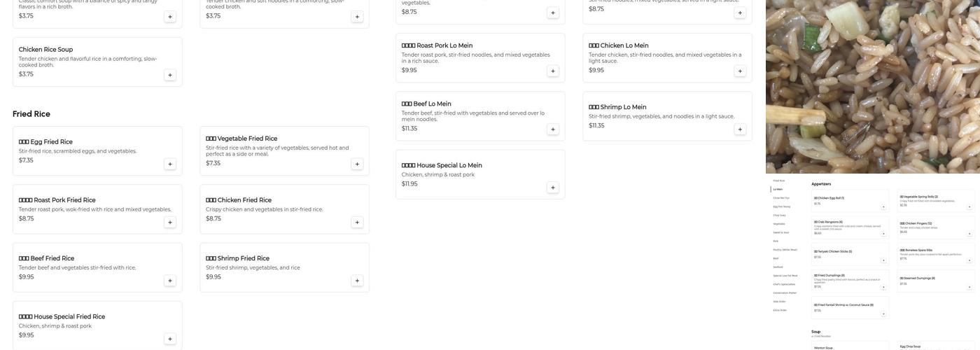Add Beef Fried Rice using plus icon
This screenshot has width=980, height=350.
[170, 281]
